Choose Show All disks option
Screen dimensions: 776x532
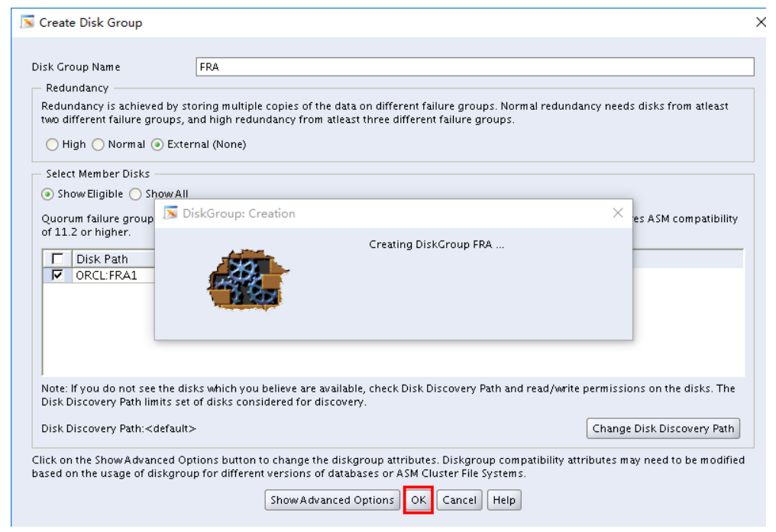(x=135, y=195)
